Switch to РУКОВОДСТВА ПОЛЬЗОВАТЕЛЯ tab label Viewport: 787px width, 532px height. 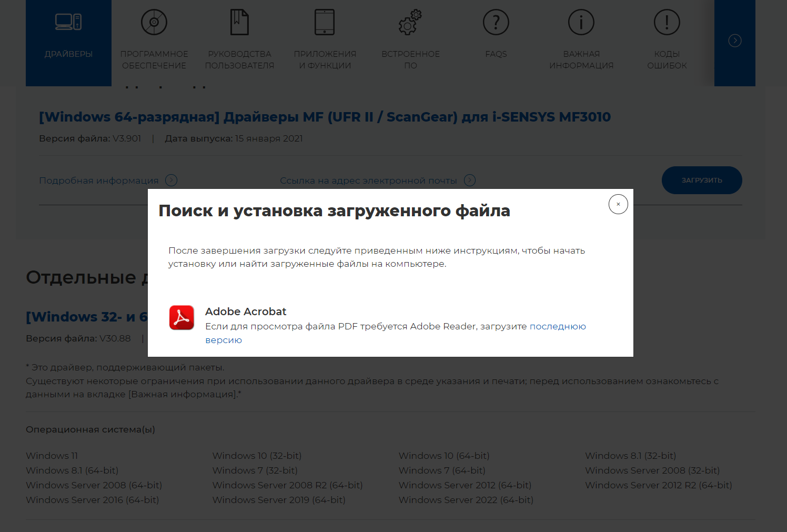pyautogui.click(x=239, y=59)
